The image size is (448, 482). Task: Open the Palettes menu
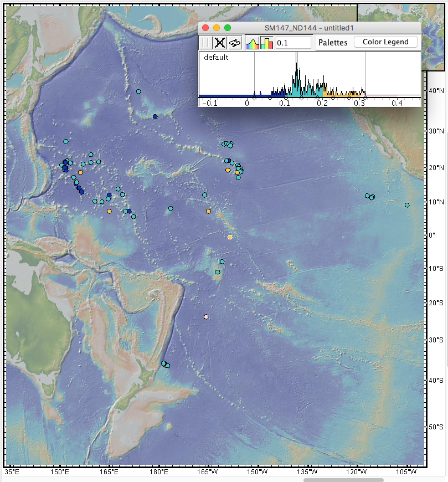333,43
